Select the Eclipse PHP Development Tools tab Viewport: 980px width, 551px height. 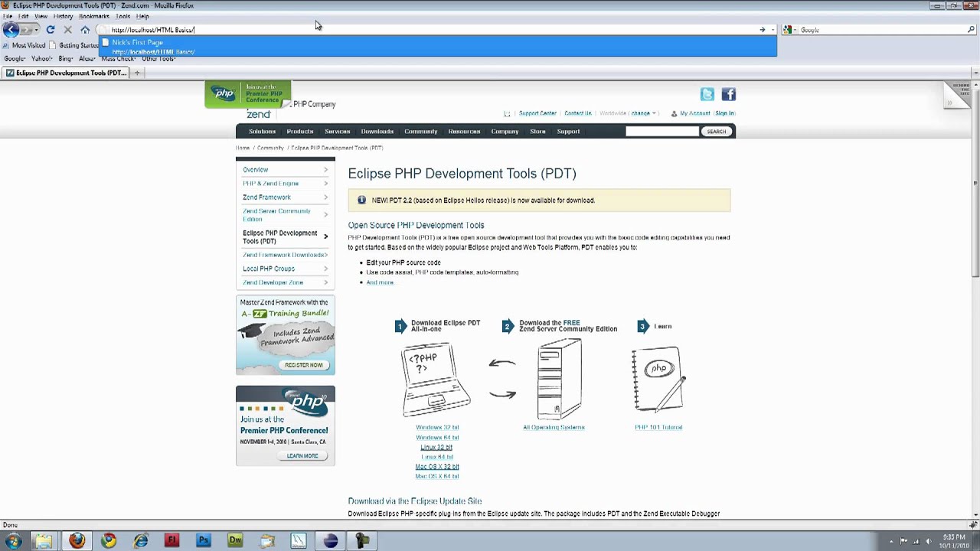click(x=67, y=73)
